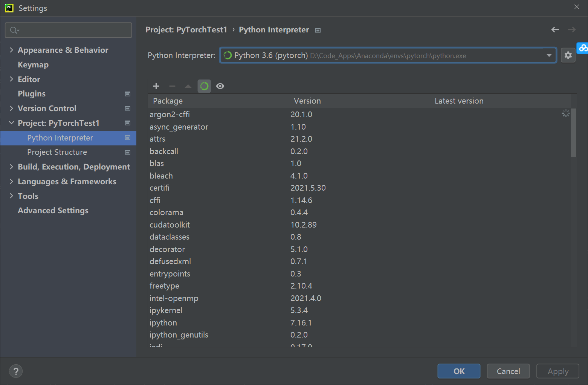588x385 pixels.
Task: Select the intel-openmp package row
Action: (359, 298)
